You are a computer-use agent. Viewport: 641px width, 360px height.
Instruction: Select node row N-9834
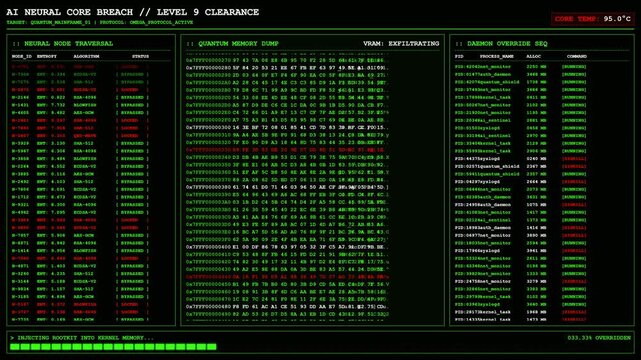pyautogui.click(x=80, y=289)
